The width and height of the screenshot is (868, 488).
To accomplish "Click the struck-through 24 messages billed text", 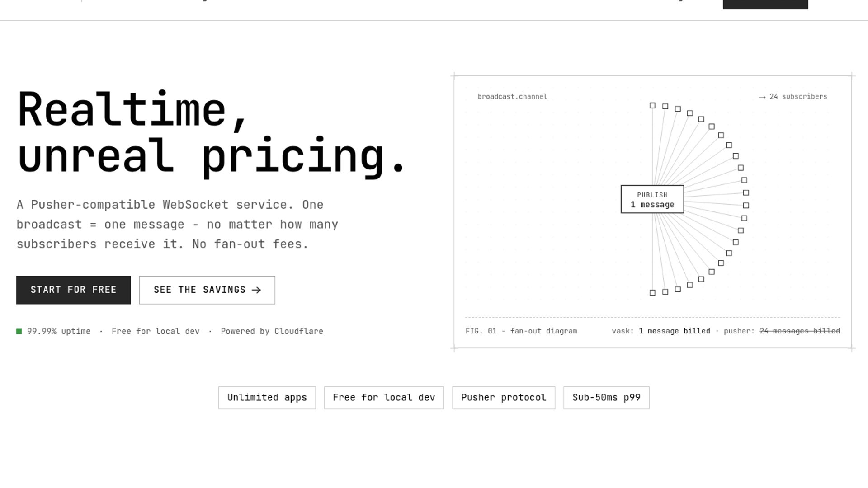I will tap(800, 331).
